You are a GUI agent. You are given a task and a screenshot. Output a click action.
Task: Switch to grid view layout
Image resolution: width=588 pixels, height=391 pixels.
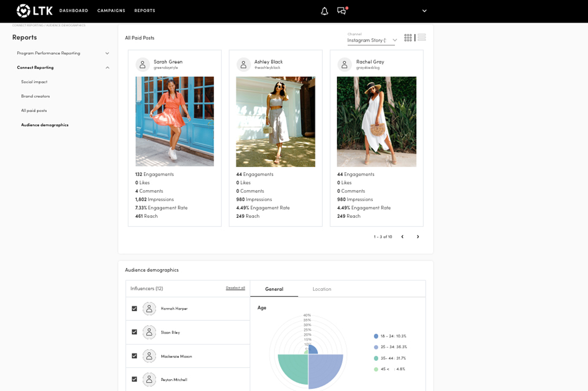[x=408, y=38]
